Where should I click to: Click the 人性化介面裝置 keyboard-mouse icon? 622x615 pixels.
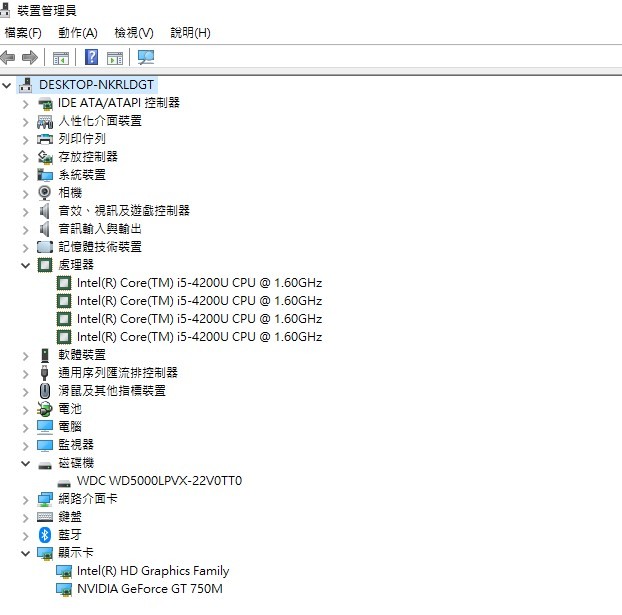click(45, 122)
